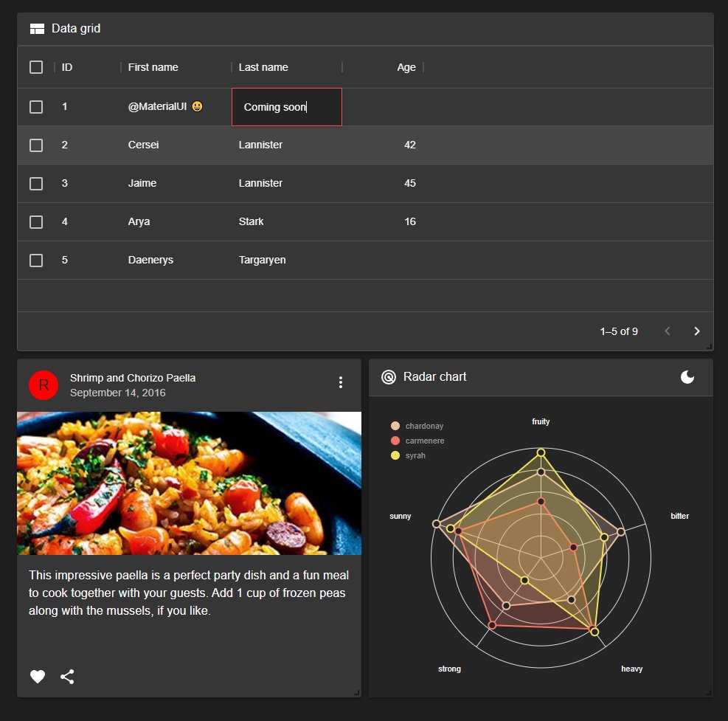Select the Daenerys Targaryen row checkbox
Screen dimensions: 728x721
point(36,261)
